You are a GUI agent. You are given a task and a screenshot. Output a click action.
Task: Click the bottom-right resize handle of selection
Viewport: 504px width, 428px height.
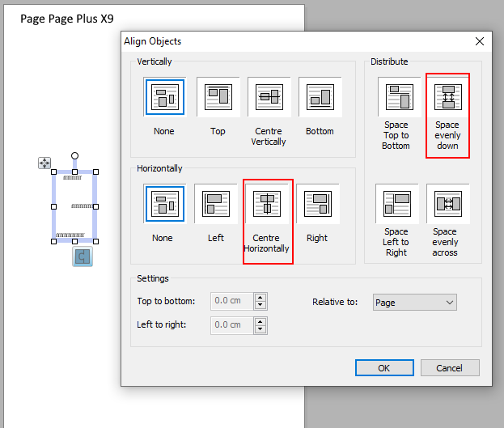(95, 241)
